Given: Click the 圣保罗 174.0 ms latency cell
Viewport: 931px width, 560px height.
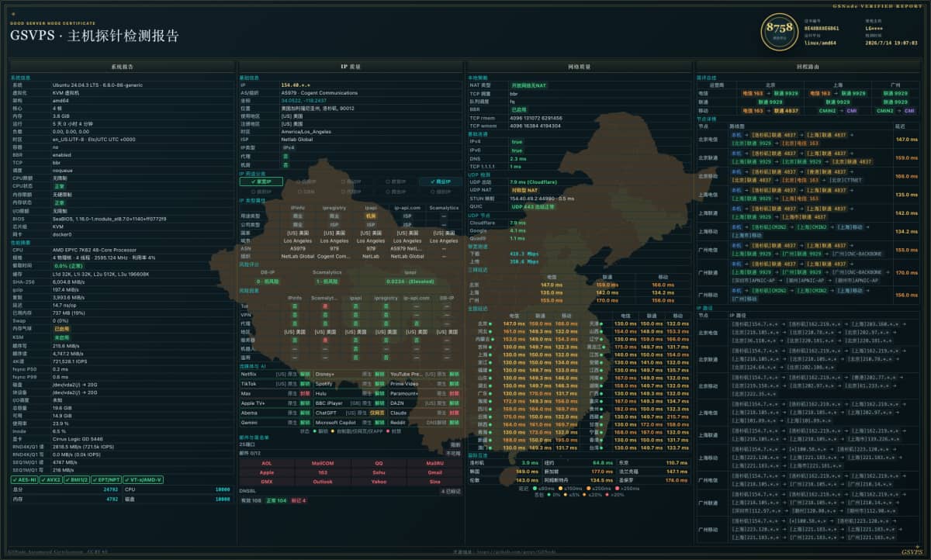Looking at the screenshot, I should point(653,480).
